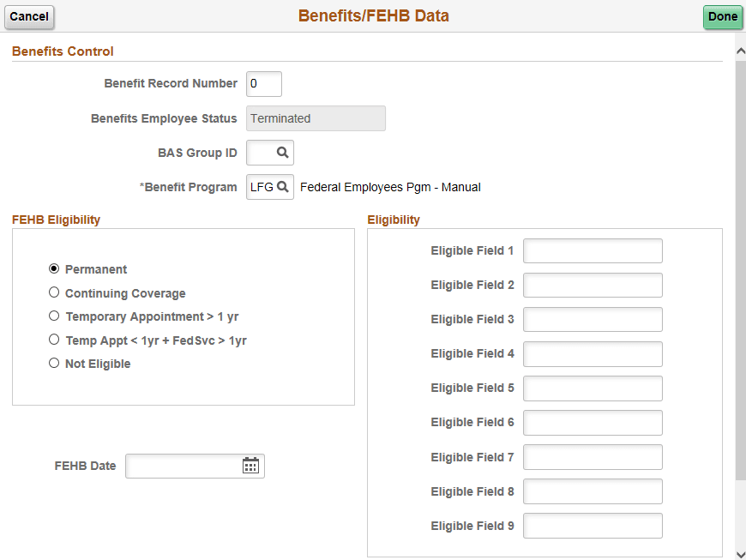Image resolution: width=746 pixels, height=560 pixels.
Task: Select the Permanent eligibility option
Action: [54, 268]
